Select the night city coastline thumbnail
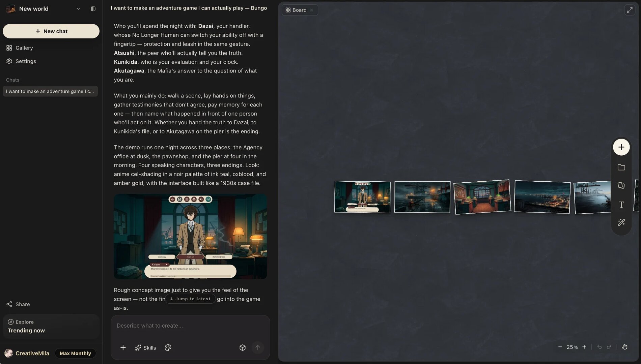The height and width of the screenshot is (364, 641). click(542, 197)
